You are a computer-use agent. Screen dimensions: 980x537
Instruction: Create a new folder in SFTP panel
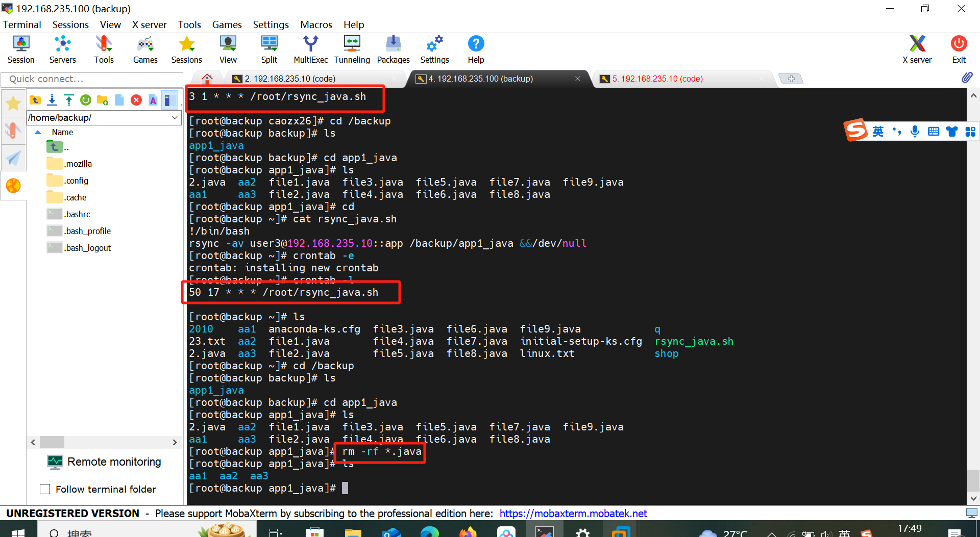103,100
